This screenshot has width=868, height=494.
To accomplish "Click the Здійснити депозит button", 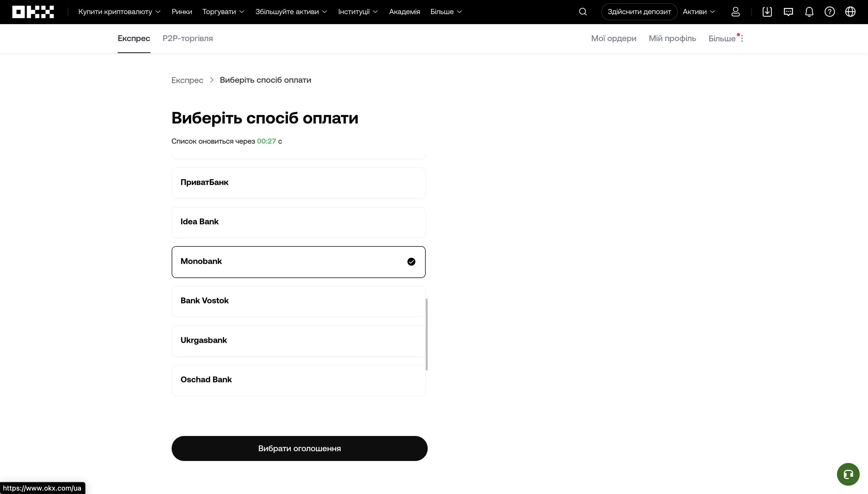I will tap(639, 11).
